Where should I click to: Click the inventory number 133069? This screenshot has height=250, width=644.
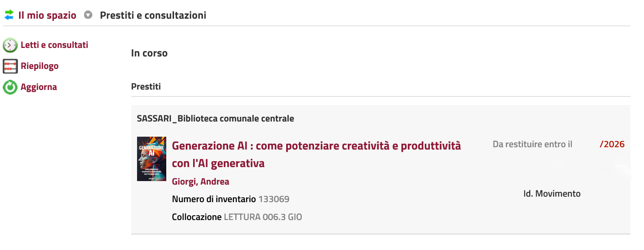click(x=274, y=199)
